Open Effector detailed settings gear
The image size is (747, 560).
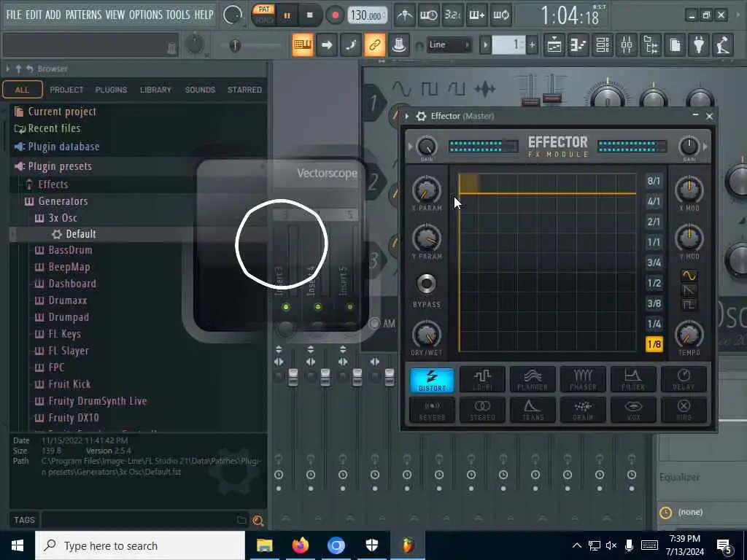pyautogui.click(x=421, y=116)
